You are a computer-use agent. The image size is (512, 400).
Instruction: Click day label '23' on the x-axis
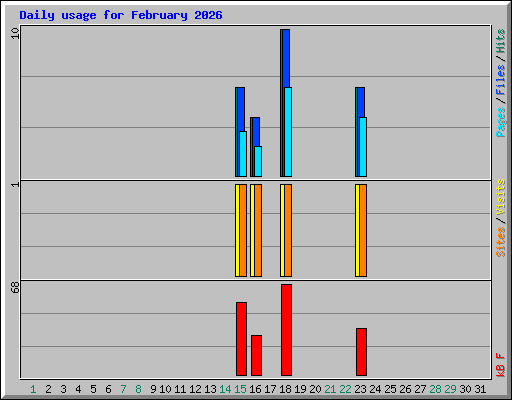360,389
